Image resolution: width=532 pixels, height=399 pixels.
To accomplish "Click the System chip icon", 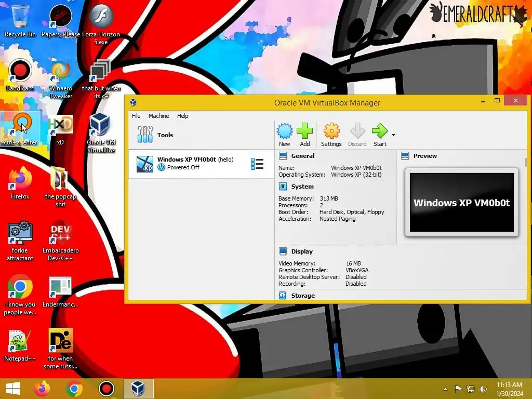I will [x=283, y=187].
